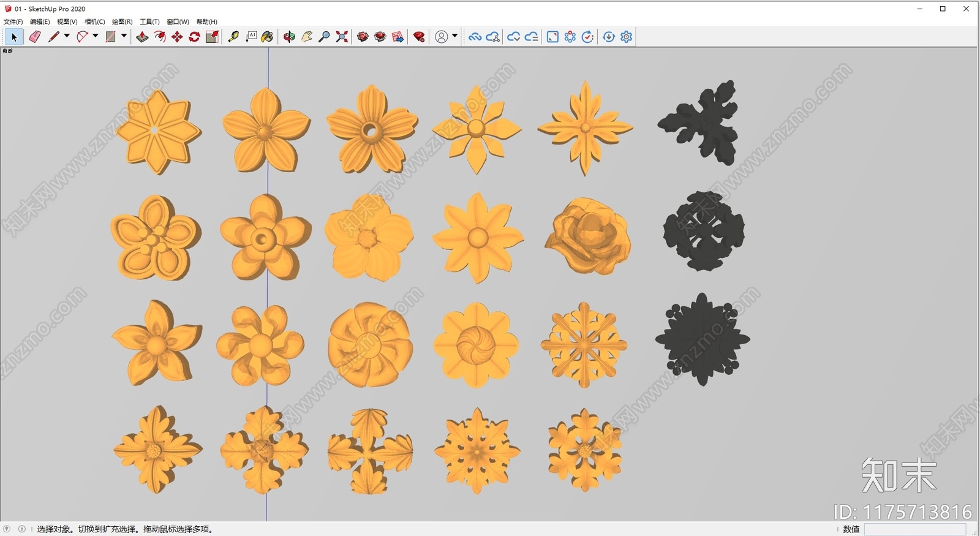Select the Offset tool
This screenshot has width=980, height=536.
click(160, 37)
